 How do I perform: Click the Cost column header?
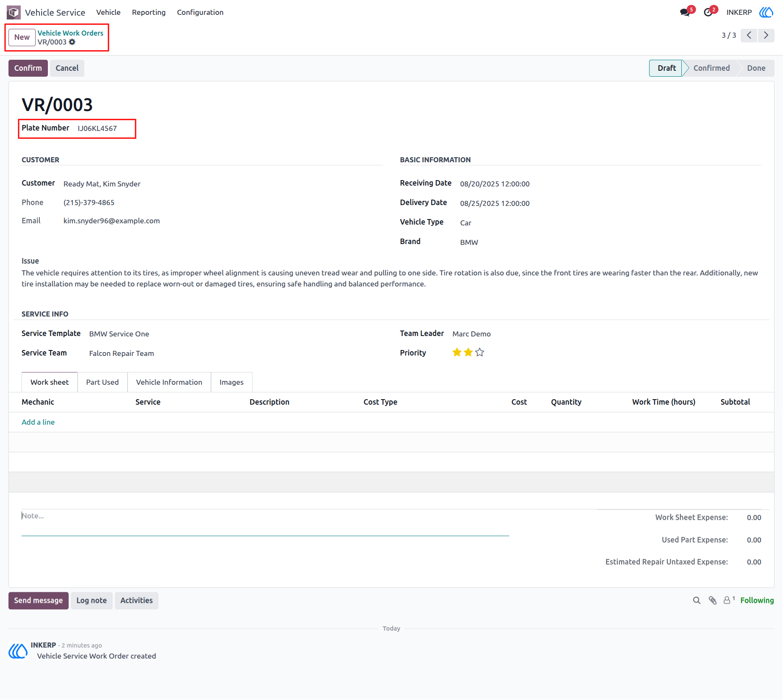click(x=519, y=402)
